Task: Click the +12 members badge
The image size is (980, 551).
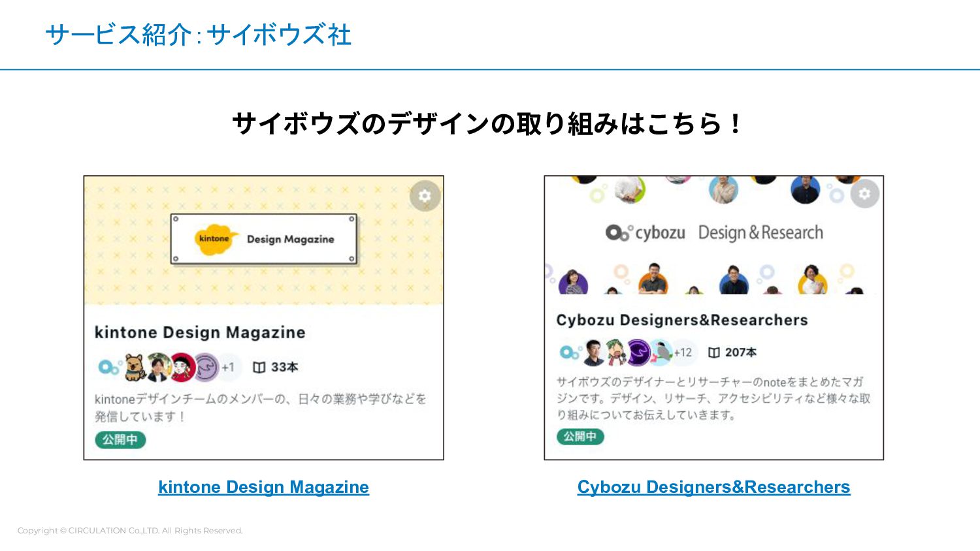Action: point(683,353)
